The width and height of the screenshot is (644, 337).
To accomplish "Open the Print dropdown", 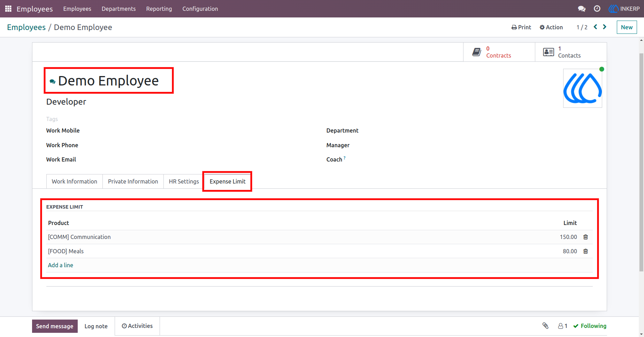I will click(x=521, y=27).
